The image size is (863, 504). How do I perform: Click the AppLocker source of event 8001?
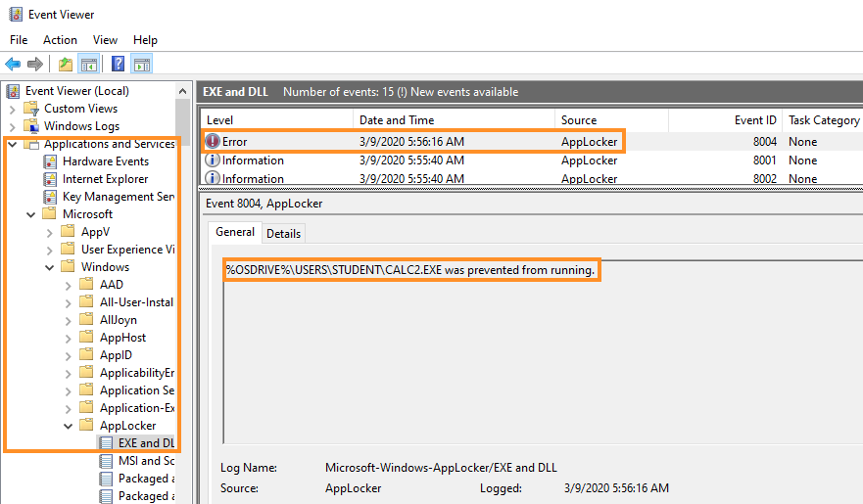tap(589, 160)
